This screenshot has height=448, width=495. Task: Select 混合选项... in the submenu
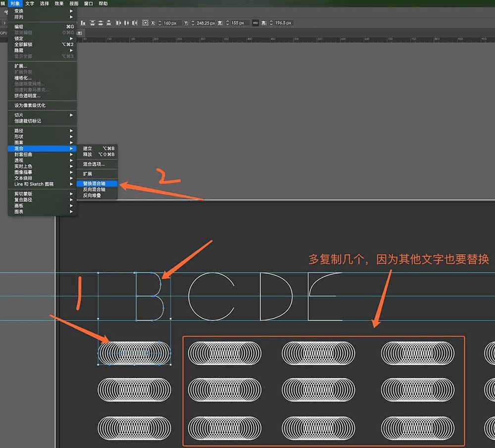point(94,164)
